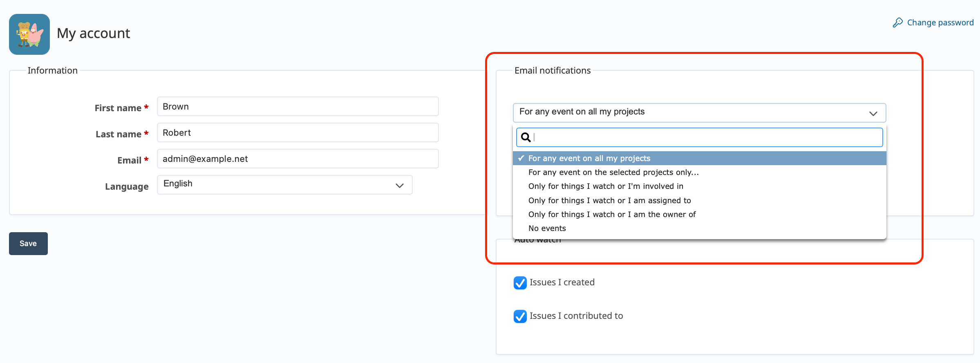Click the 'Email notifications' section title

(x=553, y=70)
